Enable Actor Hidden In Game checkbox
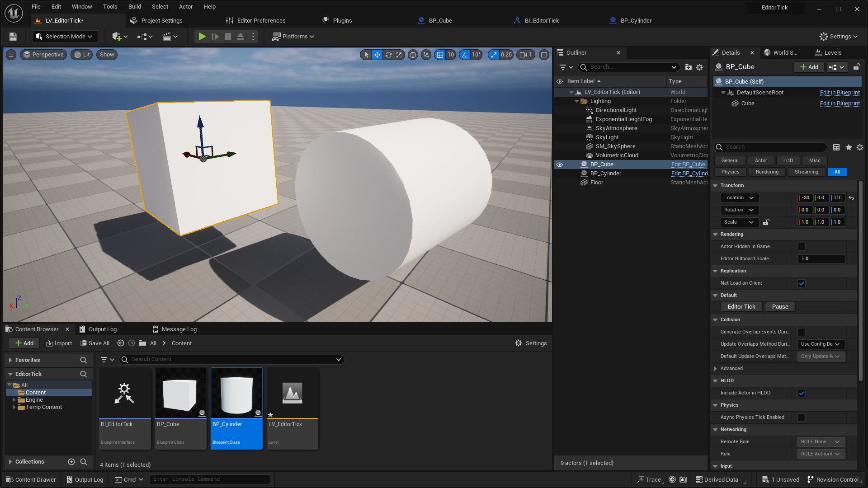Viewport: 868px width, 488px height. coord(802,247)
